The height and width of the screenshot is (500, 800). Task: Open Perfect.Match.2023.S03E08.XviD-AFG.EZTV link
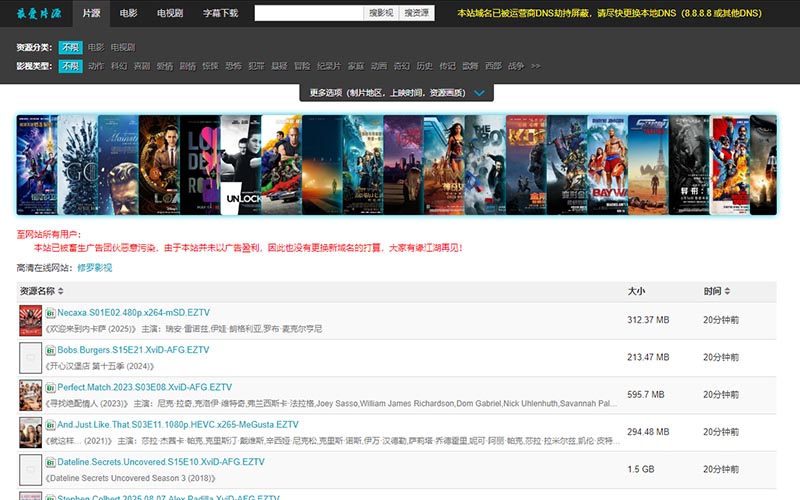click(x=144, y=387)
